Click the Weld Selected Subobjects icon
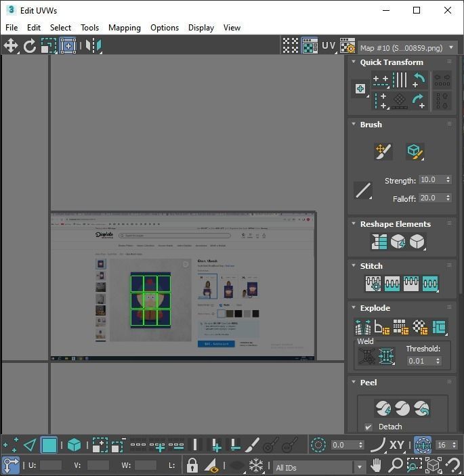 pos(386,355)
